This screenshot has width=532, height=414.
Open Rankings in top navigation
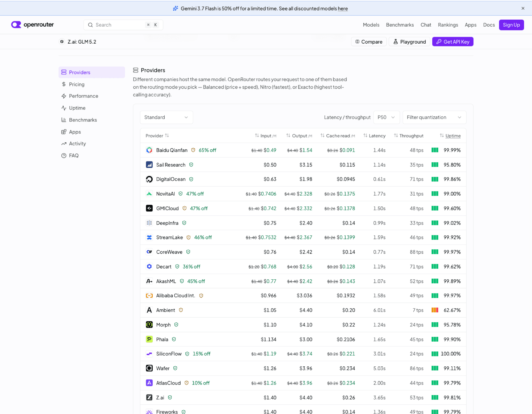click(x=448, y=25)
